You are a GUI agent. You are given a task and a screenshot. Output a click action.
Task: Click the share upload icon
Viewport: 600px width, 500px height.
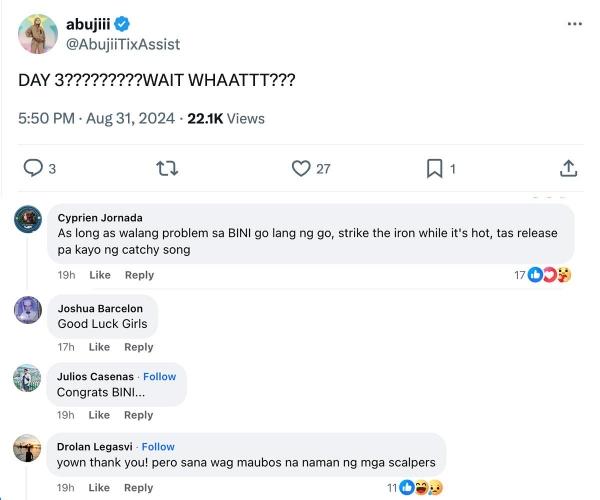tap(568, 168)
